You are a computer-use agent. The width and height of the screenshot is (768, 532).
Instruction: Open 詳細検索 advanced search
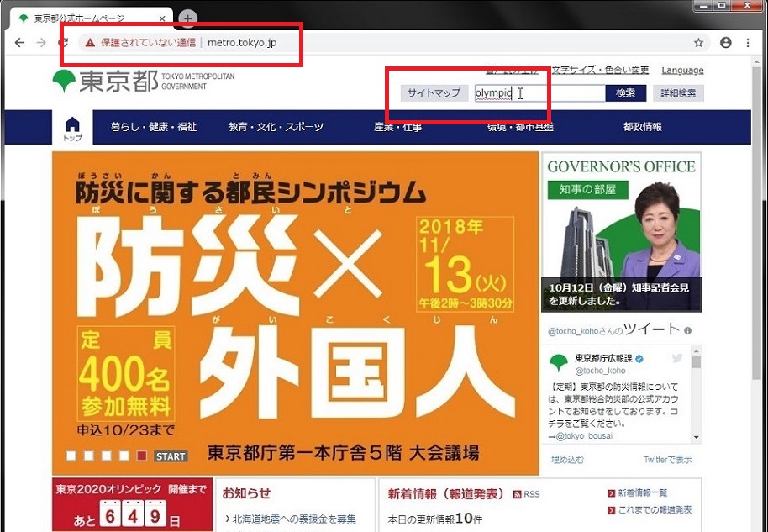(x=678, y=93)
